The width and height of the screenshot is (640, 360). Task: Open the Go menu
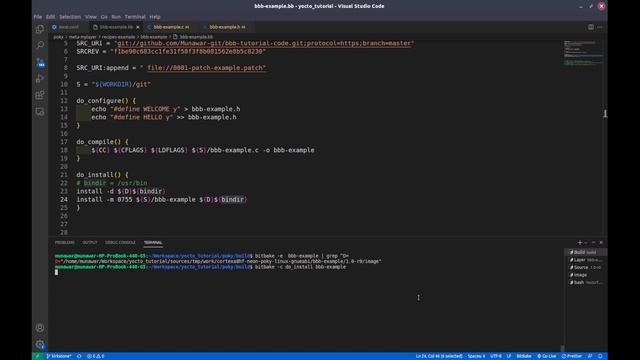(x=104, y=17)
